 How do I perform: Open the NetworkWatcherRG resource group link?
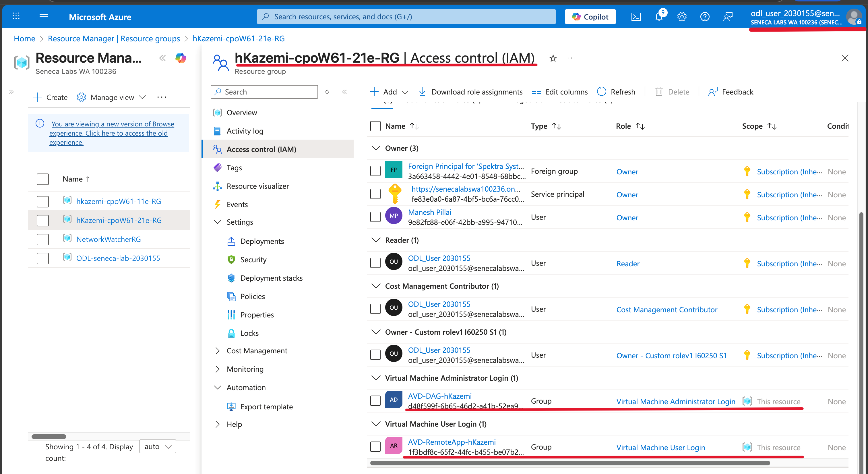coord(108,239)
